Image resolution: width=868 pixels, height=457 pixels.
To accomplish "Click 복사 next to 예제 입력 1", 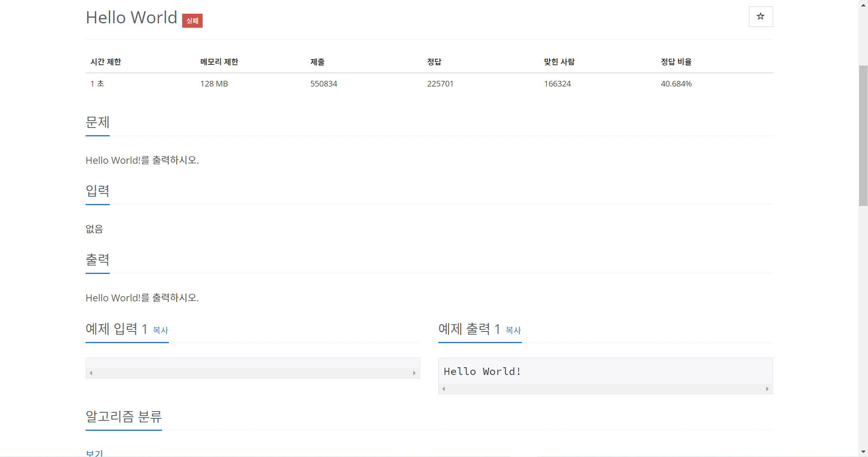I will (160, 330).
